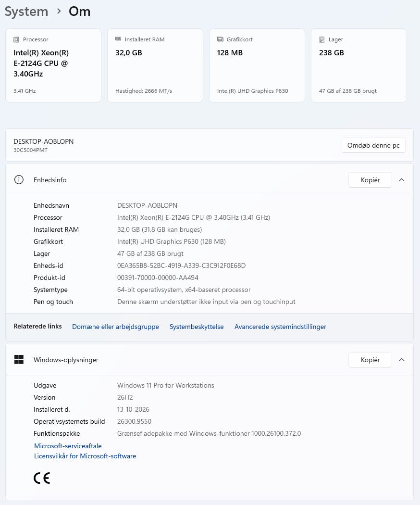The width and height of the screenshot is (420, 505).
Task: Click the install date 13-10-2026
Action: [133, 409]
